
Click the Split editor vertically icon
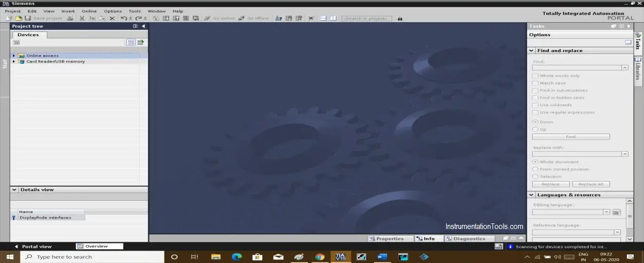333,18
